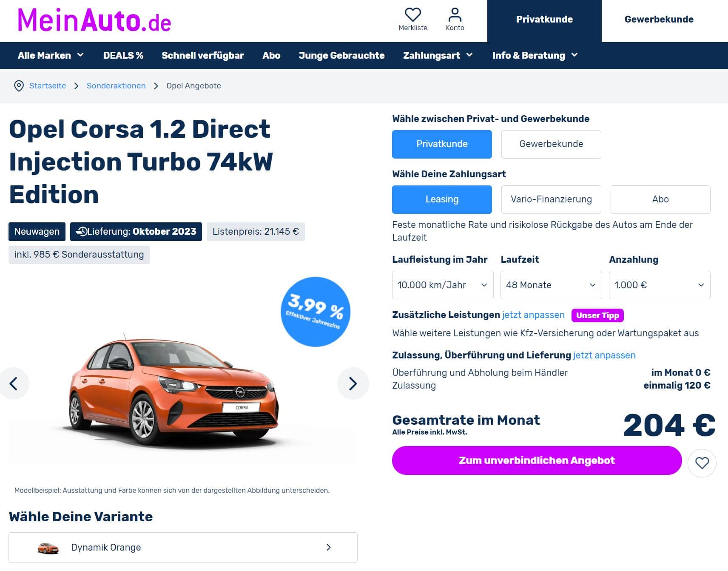Viewport: 728px width, 571px height.
Task: Switch to the Gewerbekunde header tab
Action: pos(659,20)
